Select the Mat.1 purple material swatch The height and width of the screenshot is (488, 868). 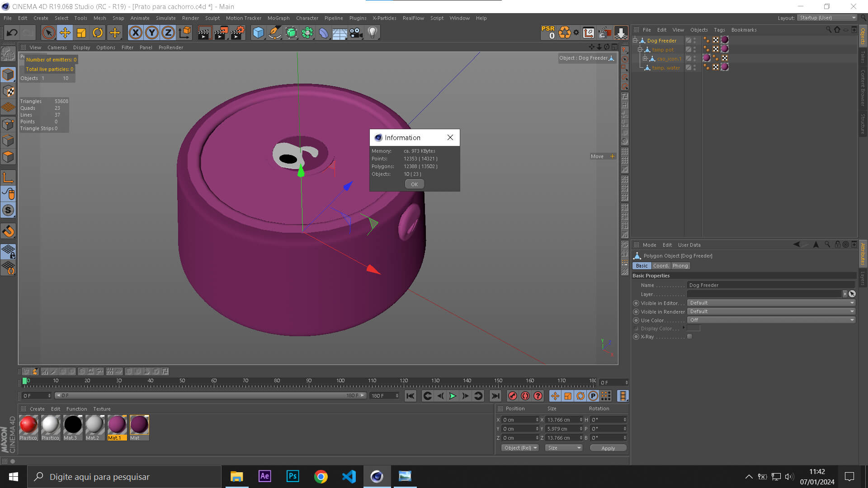click(117, 426)
